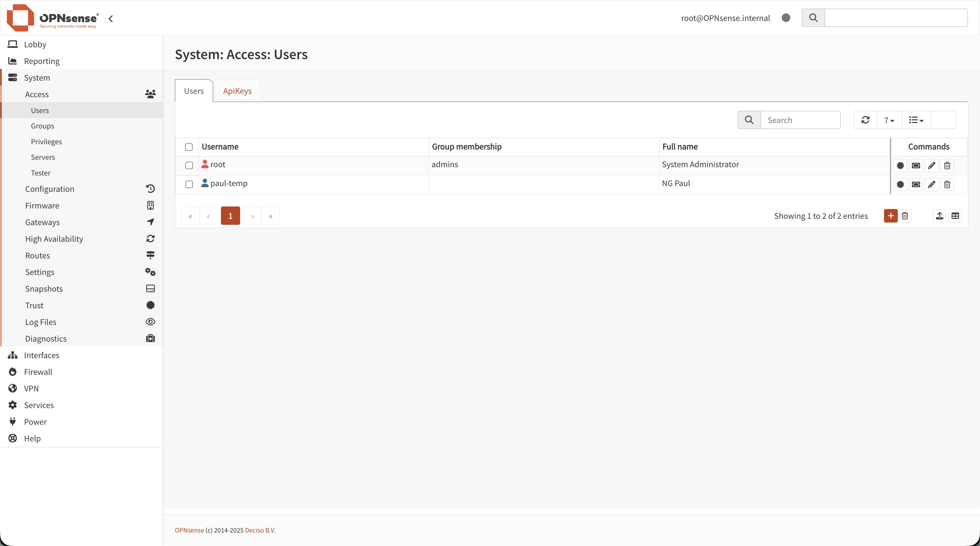This screenshot has height=546, width=980.
Task: Open the entries-per-page dropdown showing 7
Action: (889, 120)
